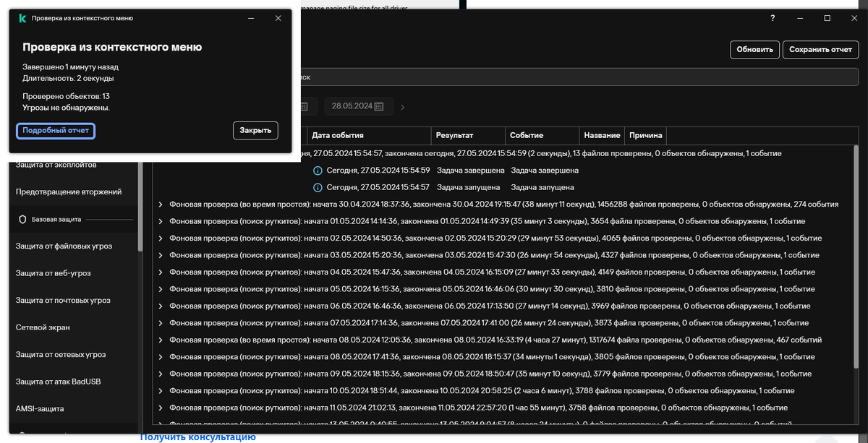Expand rootkit scan started 04.05.2024 15:47:36

(161, 272)
